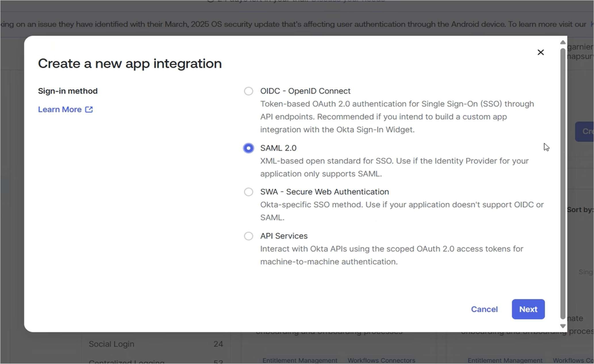594x364 pixels.
Task: Click the 'SAML 2.0' option label
Action: pos(278,148)
